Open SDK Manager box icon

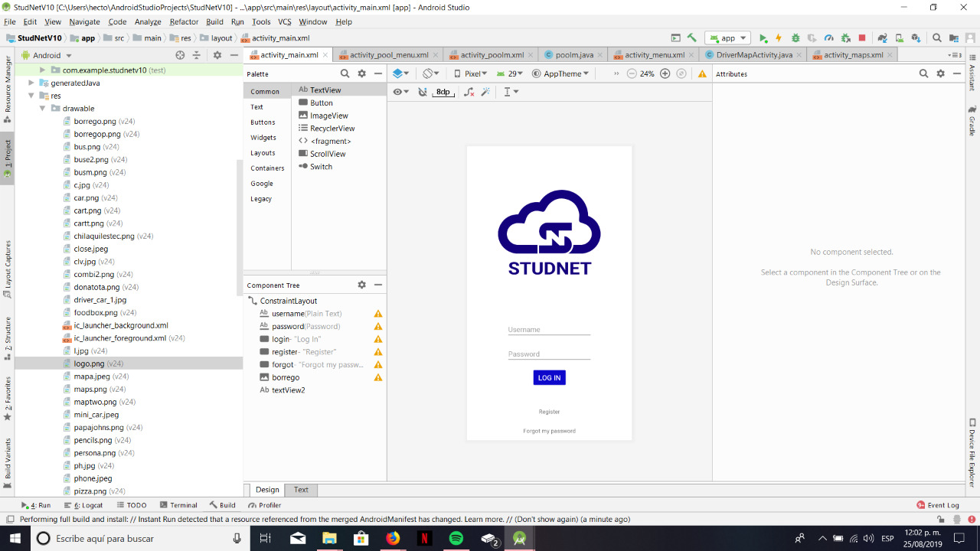916,37
